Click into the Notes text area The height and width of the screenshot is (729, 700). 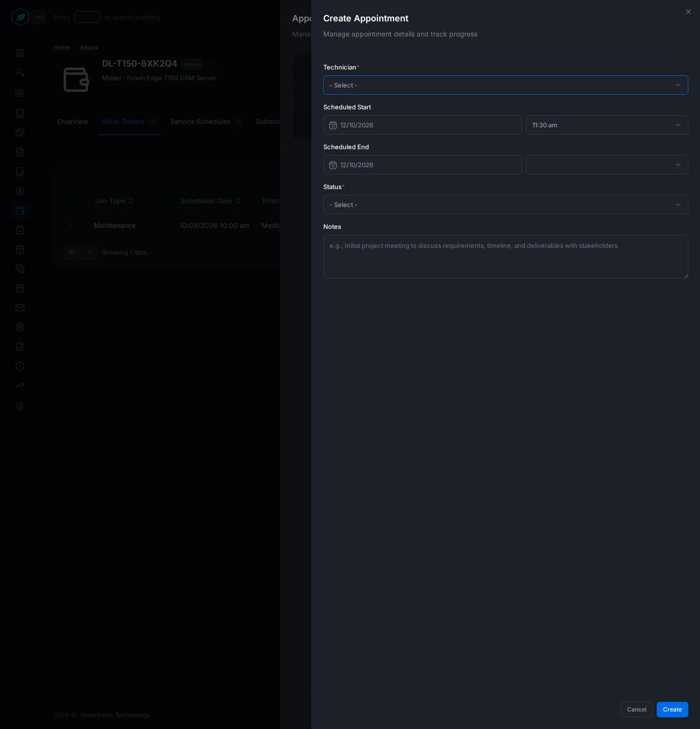506,257
